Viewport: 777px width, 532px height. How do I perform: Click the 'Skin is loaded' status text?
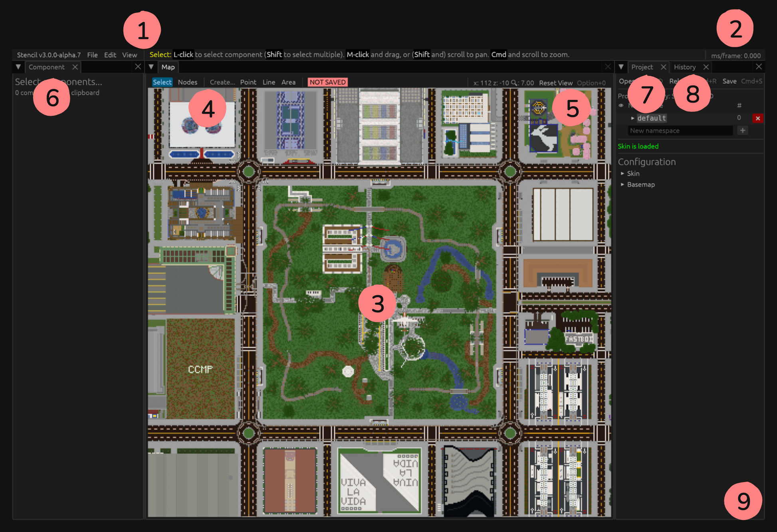[x=638, y=146]
